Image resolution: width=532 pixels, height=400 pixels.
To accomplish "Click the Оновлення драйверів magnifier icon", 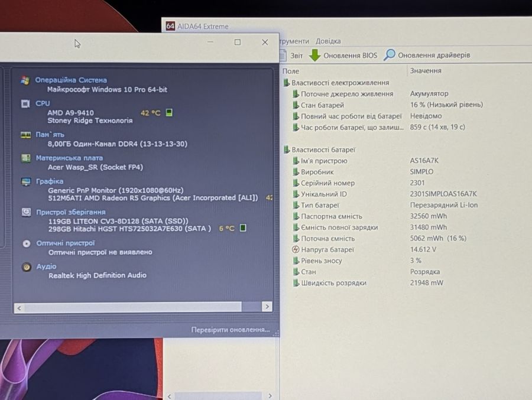I will tap(389, 54).
